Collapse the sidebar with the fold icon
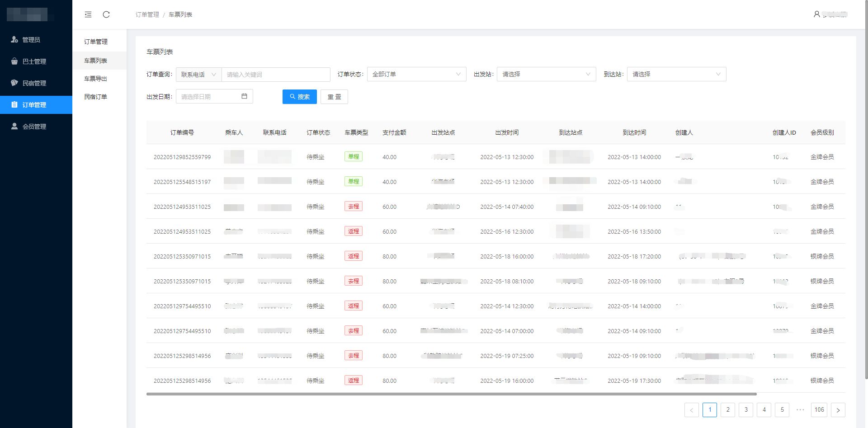Viewport: 868px width, 428px height. point(88,14)
